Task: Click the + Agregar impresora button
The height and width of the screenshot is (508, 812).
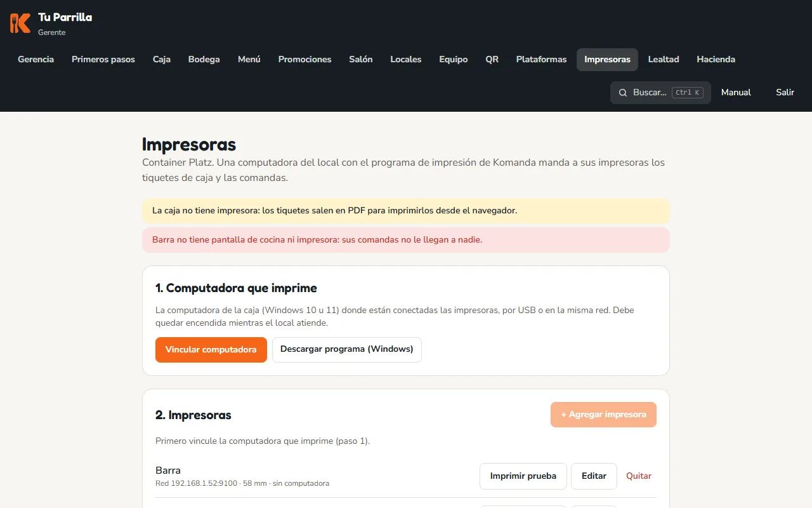Action: tap(603, 415)
